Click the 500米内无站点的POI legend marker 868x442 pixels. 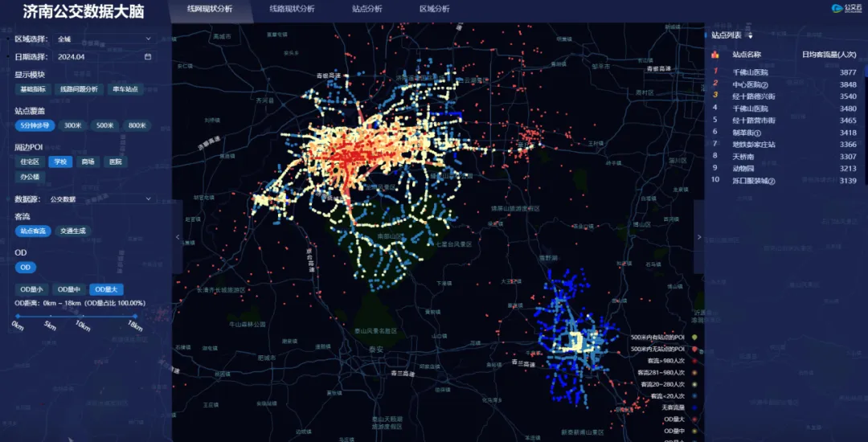pos(694,350)
